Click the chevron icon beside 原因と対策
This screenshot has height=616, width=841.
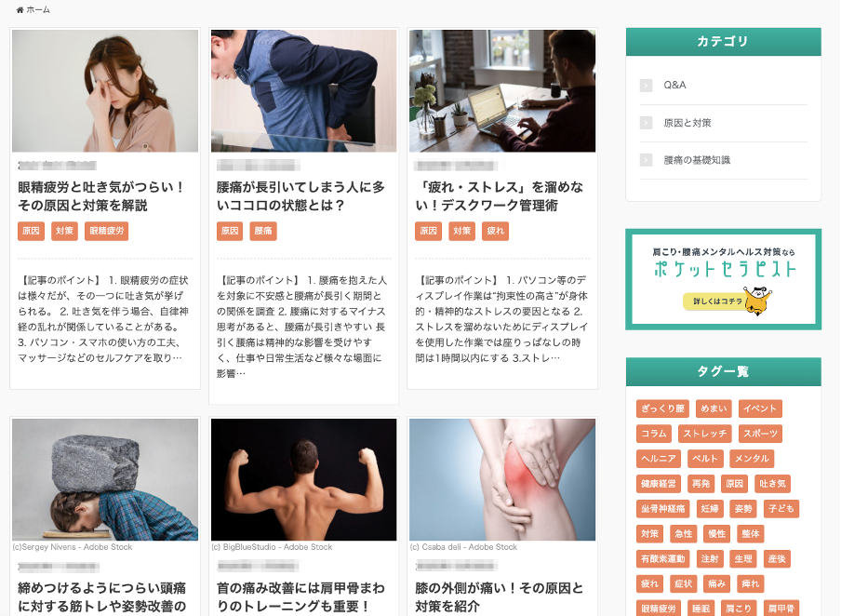pyautogui.click(x=646, y=123)
